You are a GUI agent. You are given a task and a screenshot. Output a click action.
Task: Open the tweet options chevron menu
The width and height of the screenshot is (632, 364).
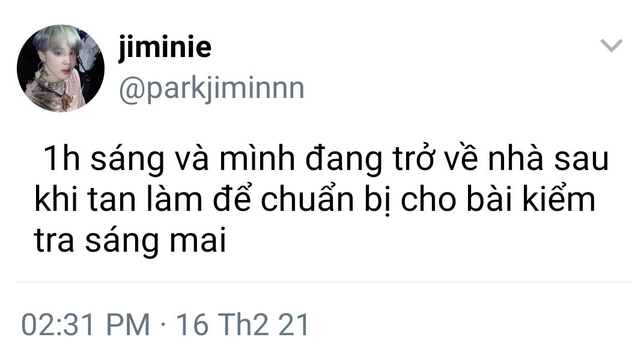(611, 45)
